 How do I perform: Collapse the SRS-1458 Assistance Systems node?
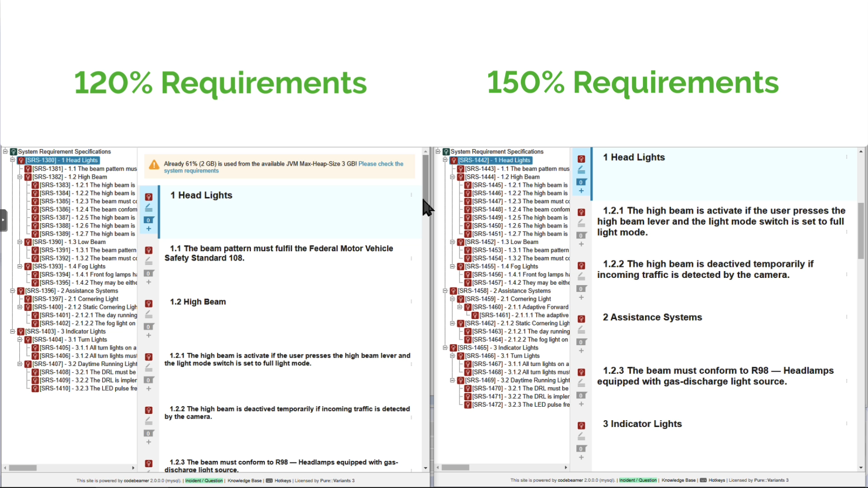445,291
